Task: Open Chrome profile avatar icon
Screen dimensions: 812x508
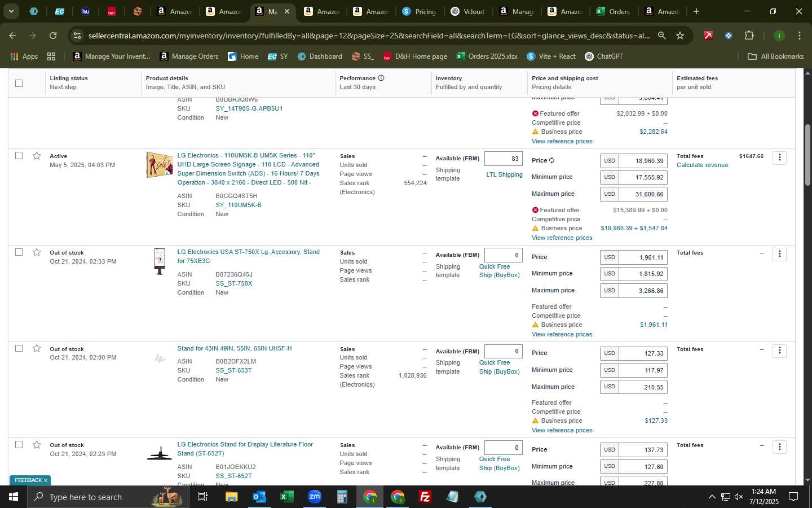Action: 779,36
